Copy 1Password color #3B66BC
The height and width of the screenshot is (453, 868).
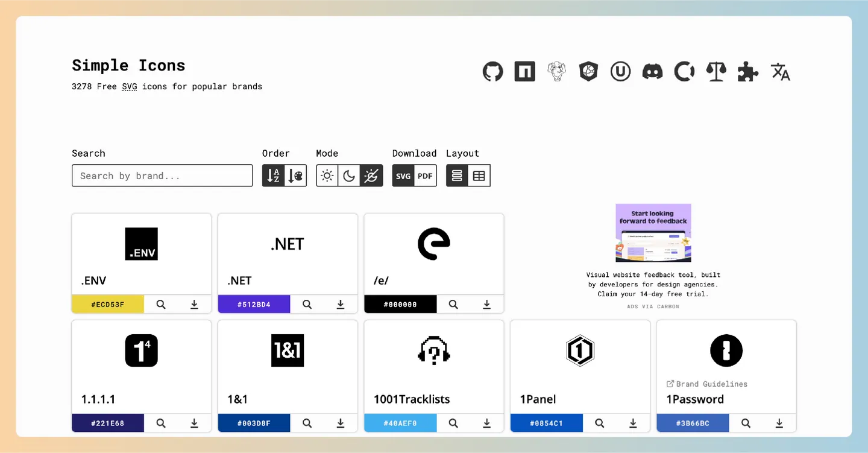click(x=693, y=423)
